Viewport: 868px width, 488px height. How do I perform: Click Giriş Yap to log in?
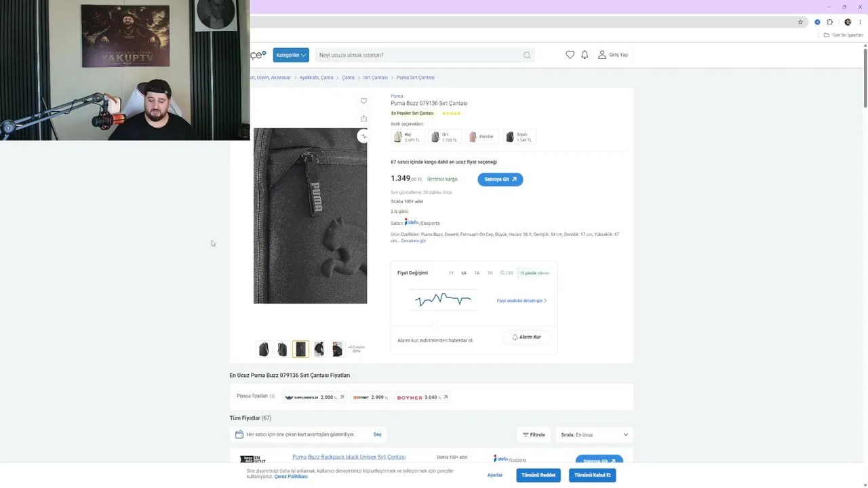click(613, 55)
